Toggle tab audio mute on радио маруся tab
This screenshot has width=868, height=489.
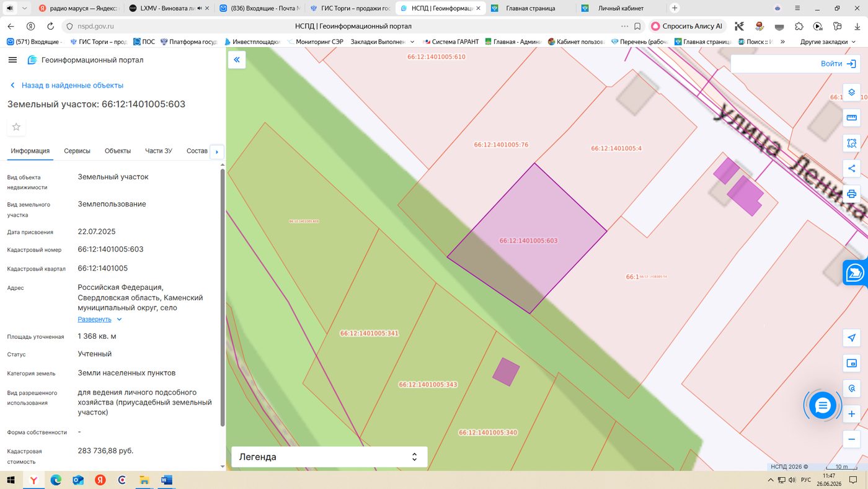pyautogui.click(x=8, y=9)
